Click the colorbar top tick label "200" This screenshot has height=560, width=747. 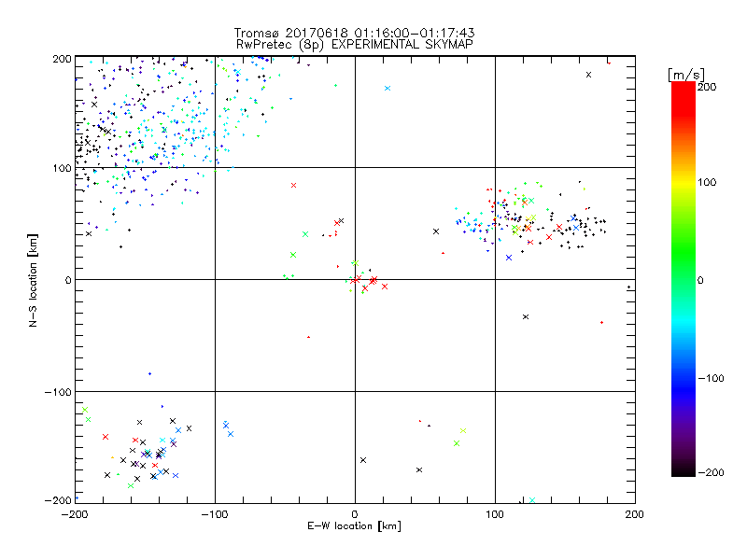[707, 87]
